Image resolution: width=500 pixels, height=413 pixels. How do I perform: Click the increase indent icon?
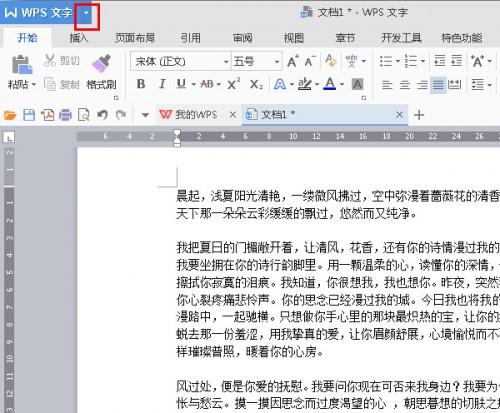[456, 61]
